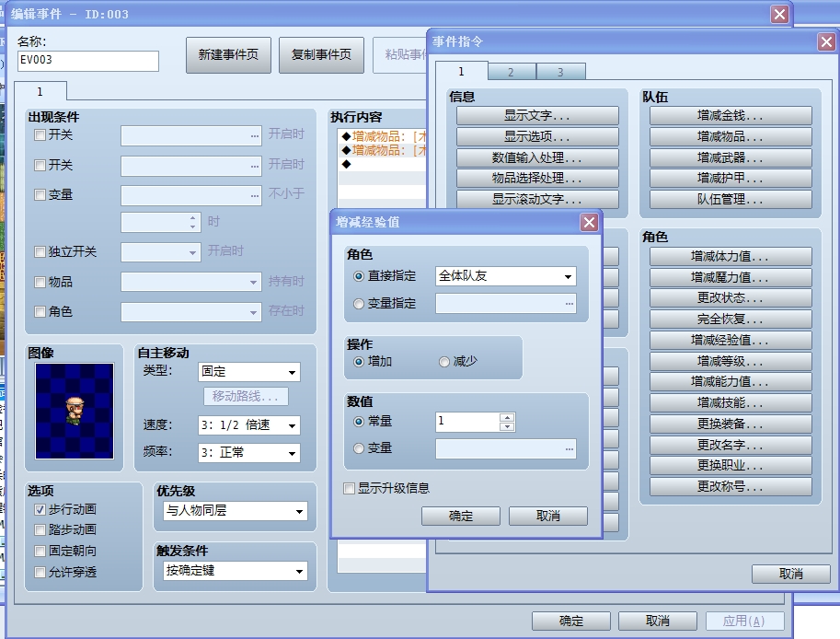840x639 pixels.
Task: Click 更改状态... command
Action: coord(731,298)
